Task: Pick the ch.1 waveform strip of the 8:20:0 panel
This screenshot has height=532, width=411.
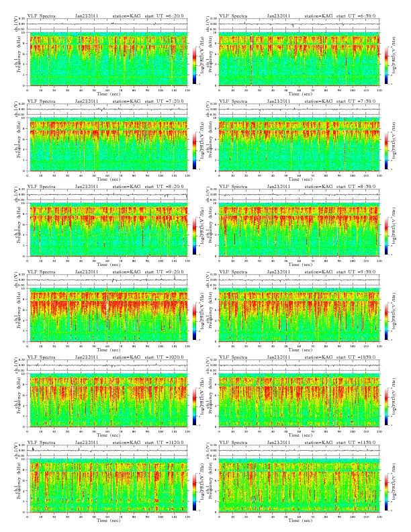Action: 107,195
